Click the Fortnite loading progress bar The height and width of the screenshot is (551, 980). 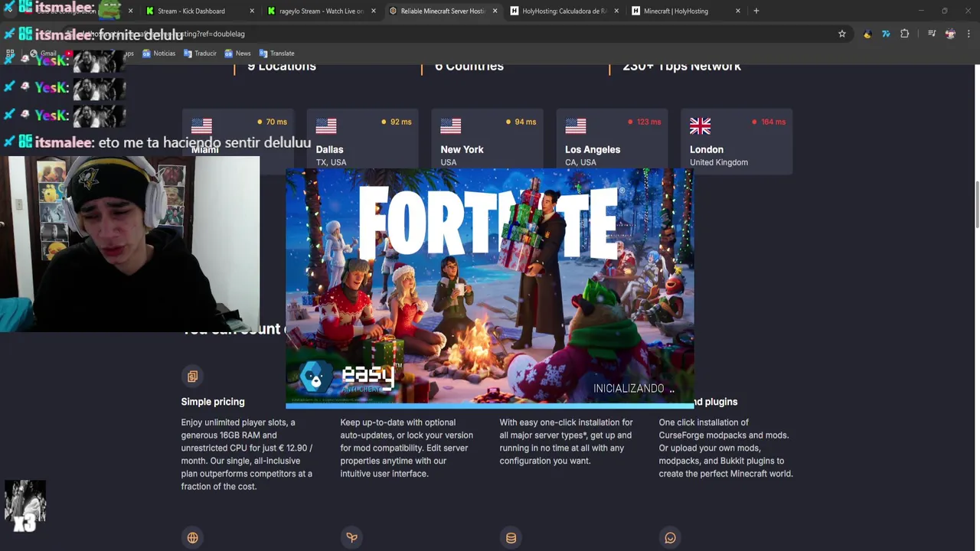(490, 406)
